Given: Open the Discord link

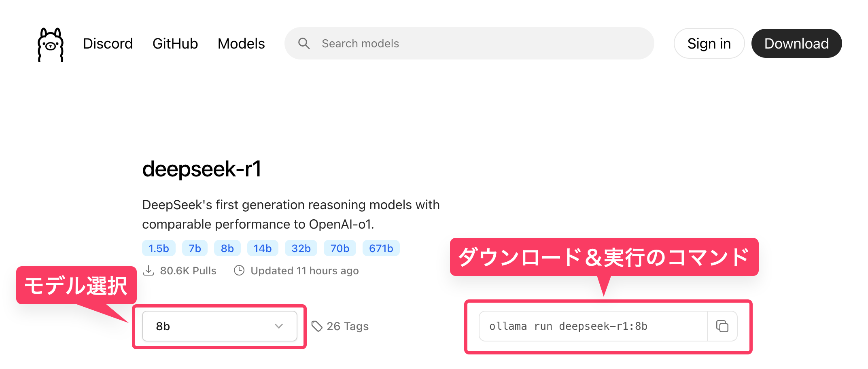Looking at the screenshot, I should point(108,44).
